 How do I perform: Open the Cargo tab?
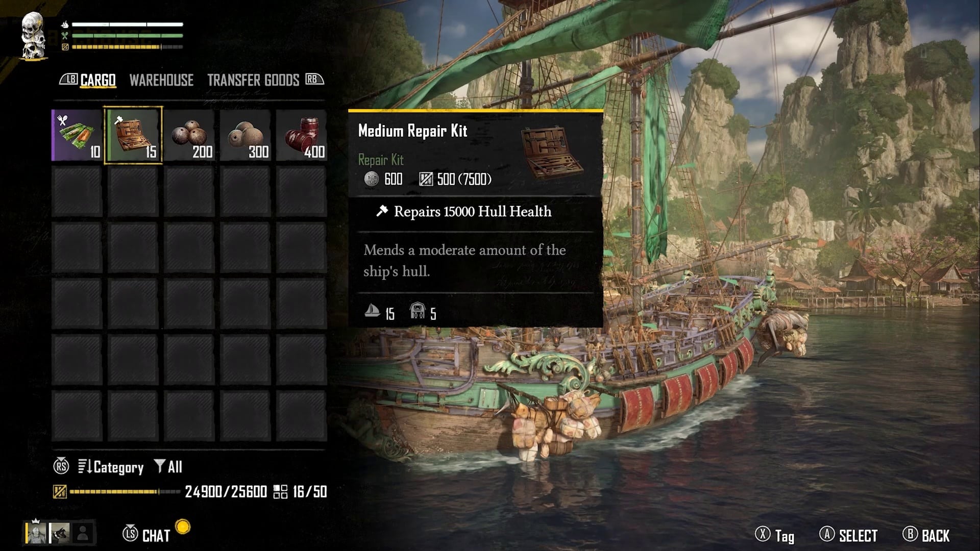point(98,80)
